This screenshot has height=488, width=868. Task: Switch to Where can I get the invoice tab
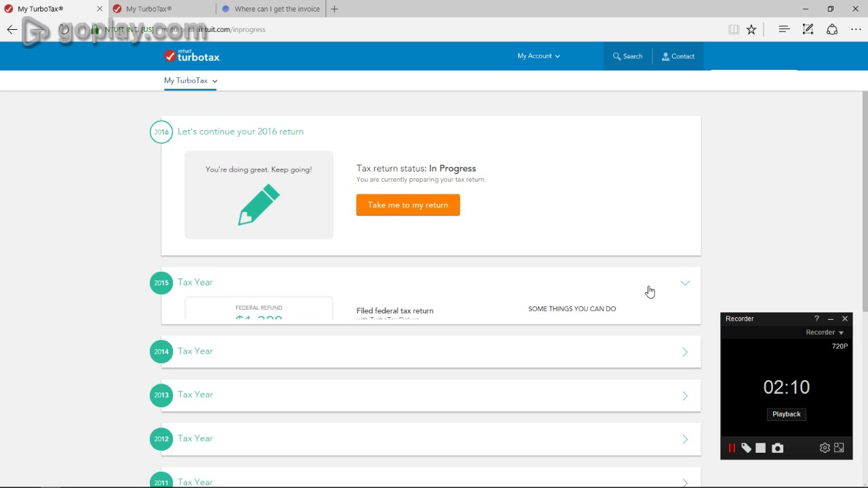click(x=271, y=9)
